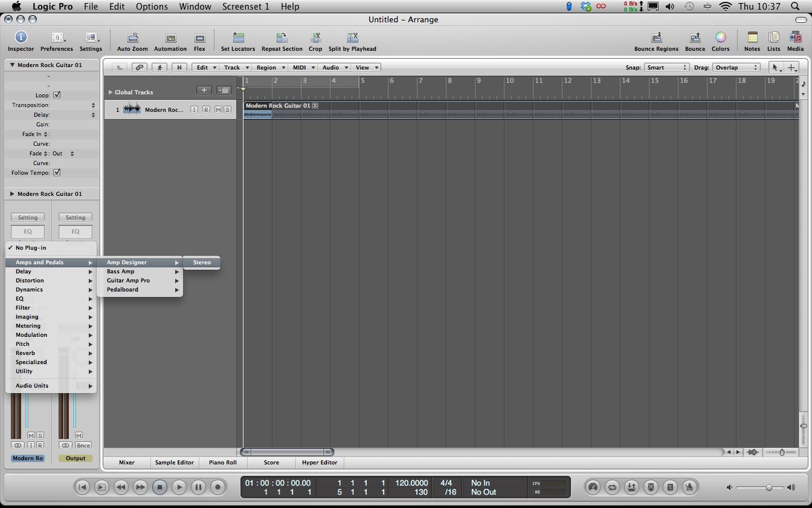Image resolution: width=812 pixels, height=508 pixels.
Task: Open the Colors palette icon
Action: click(x=720, y=38)
